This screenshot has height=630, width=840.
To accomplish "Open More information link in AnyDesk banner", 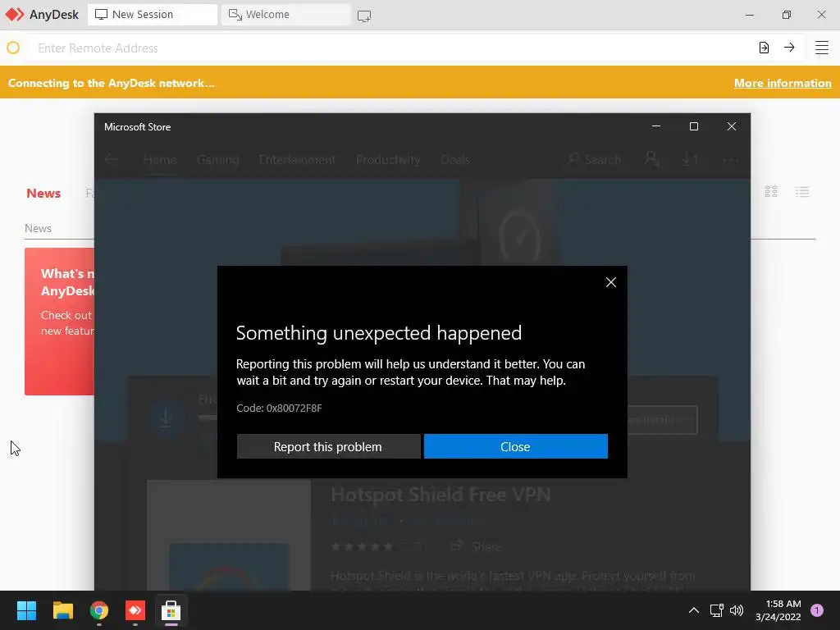I will 782,83.
